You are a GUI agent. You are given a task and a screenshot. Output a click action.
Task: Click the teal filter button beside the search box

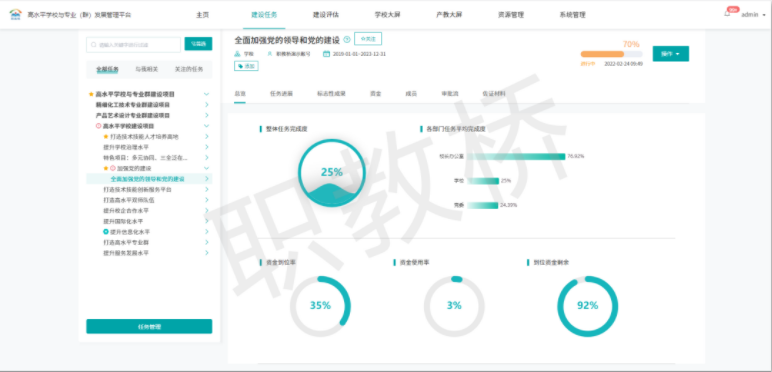(x=198, y=44)
